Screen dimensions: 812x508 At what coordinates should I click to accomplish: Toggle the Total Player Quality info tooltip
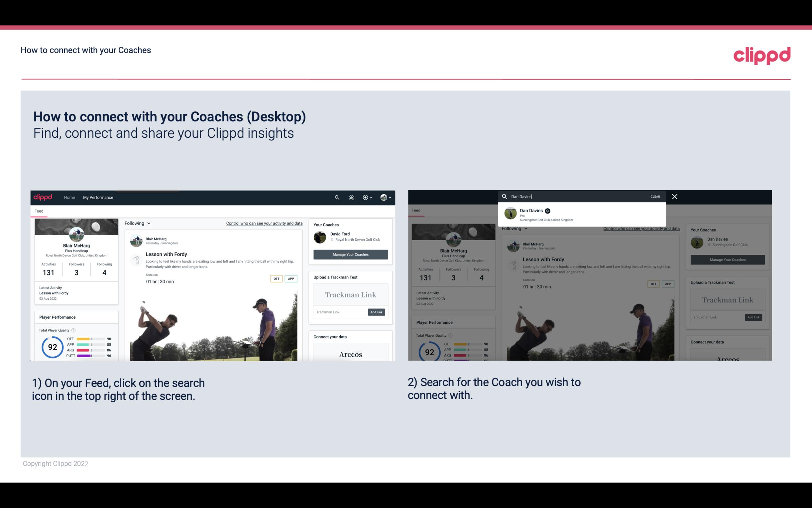(x=74, y=329)
